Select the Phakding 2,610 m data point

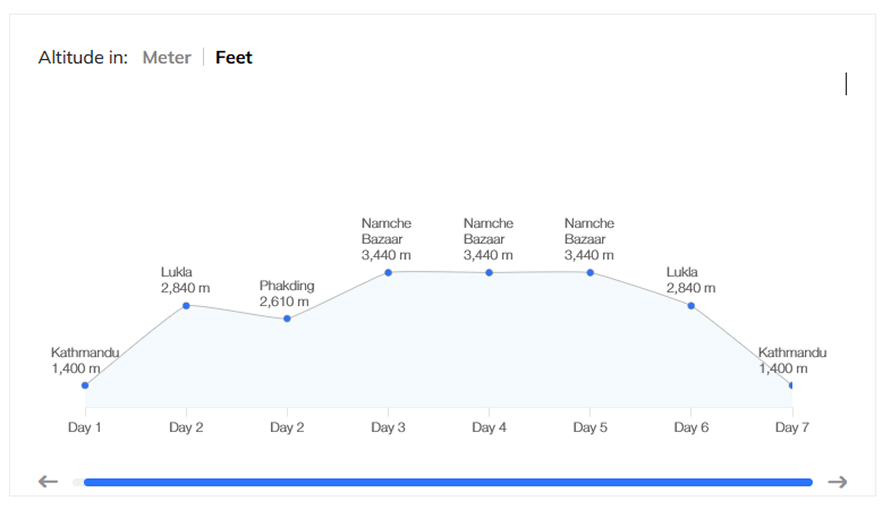coord(287,318)
